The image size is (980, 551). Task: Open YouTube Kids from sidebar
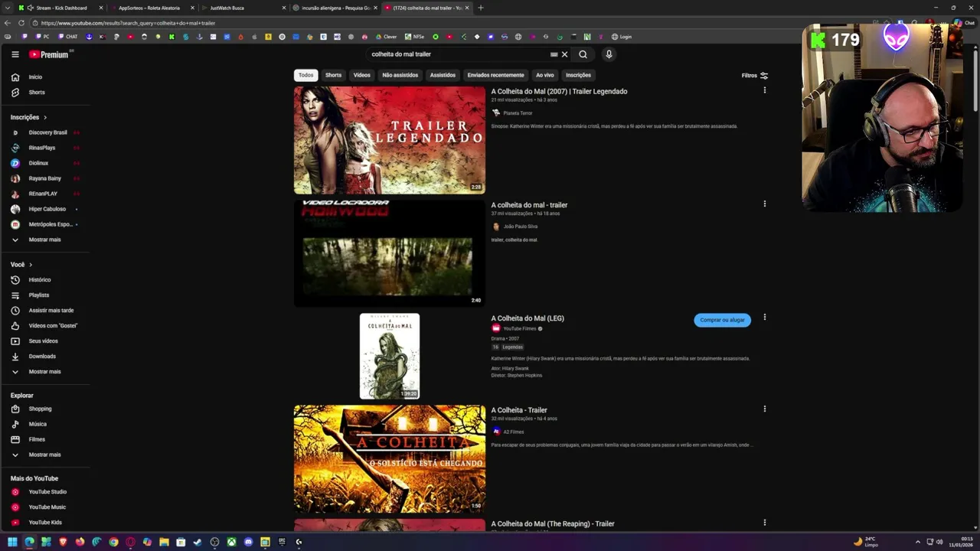44,522
